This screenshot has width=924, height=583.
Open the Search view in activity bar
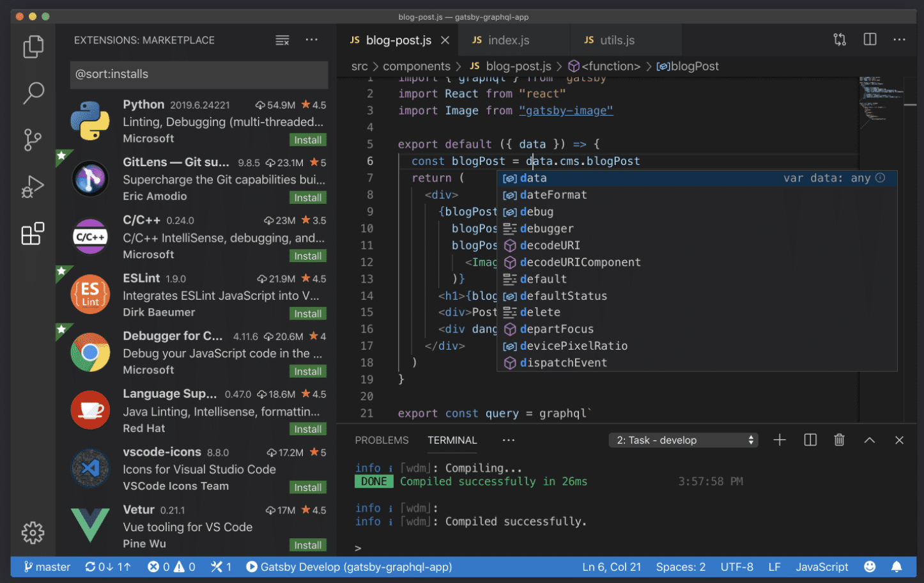pyautogui.click(x=33, y=93)
